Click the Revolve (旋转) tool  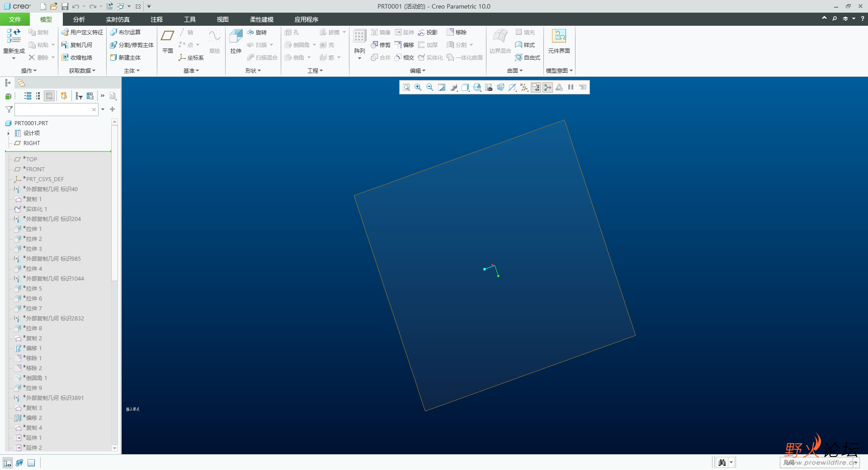[x=257, y=33]
